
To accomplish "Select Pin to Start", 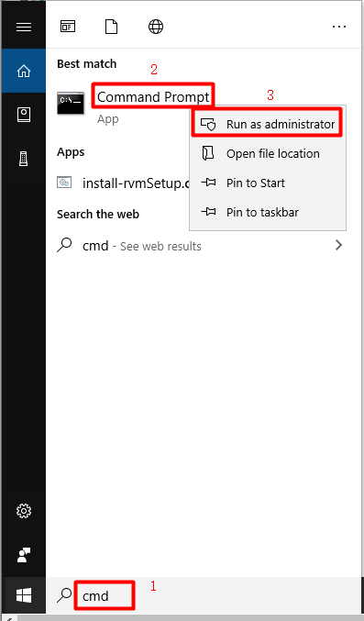I will tap(268, 183).
